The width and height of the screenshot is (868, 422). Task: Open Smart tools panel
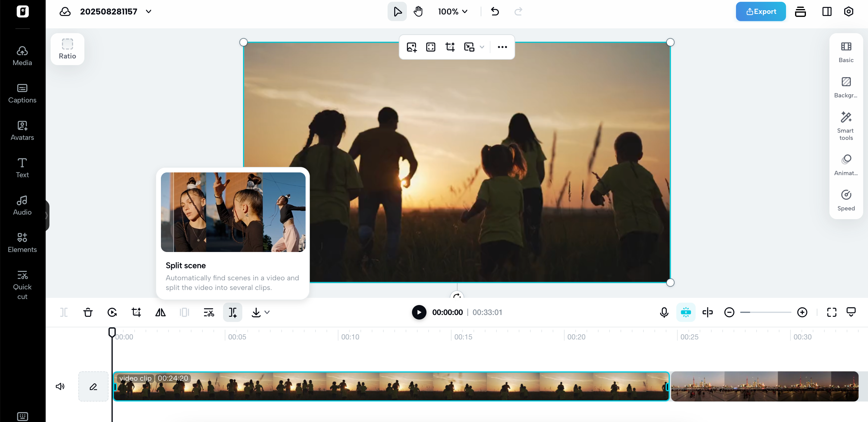pos(846,126)
